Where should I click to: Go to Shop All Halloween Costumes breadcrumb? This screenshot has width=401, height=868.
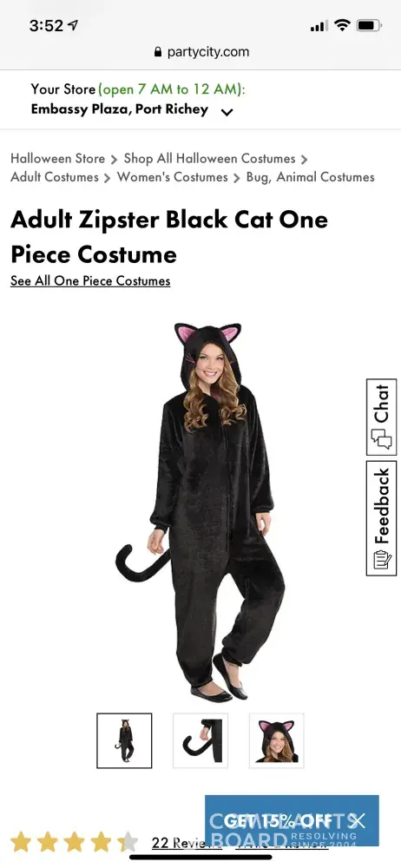209,158
